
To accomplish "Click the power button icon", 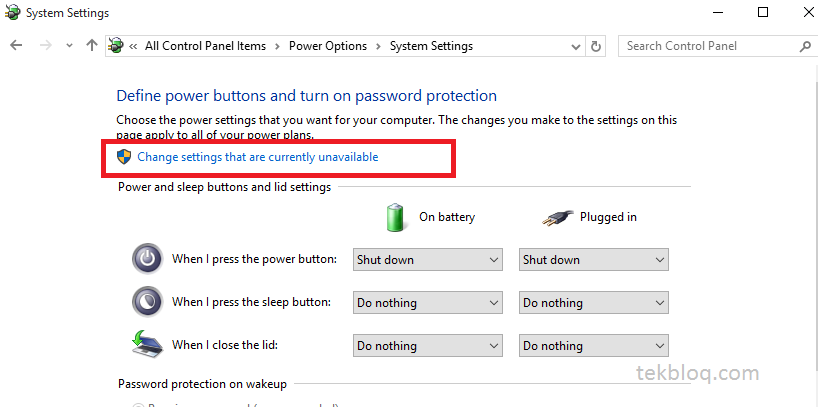I will (148, 259).
